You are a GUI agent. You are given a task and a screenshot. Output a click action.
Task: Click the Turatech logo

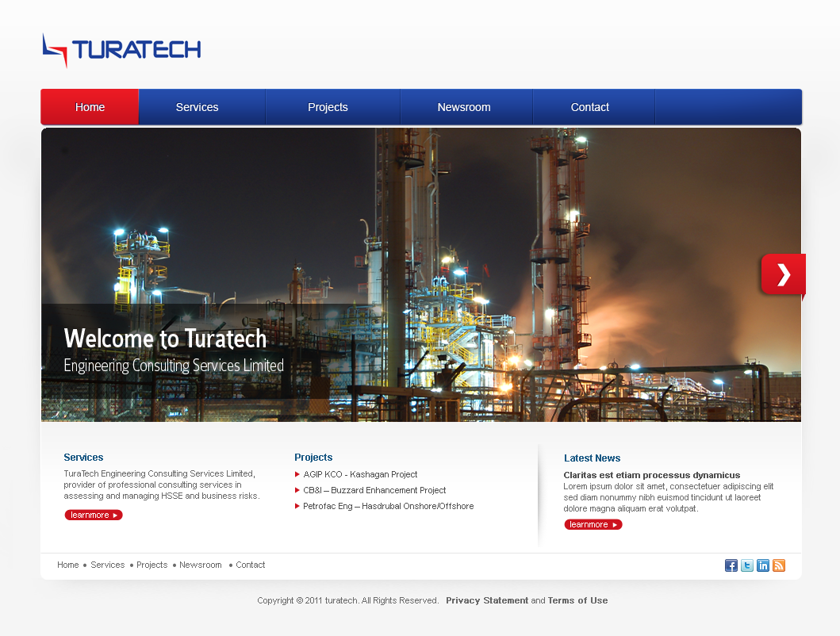pos(121,50)
